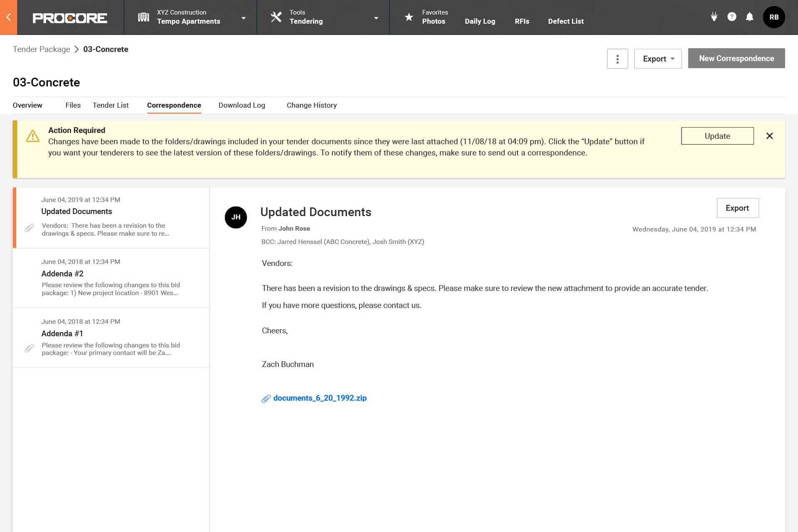798x532 pixels.
Task: Click paperclip icon on Addenda #1 item
Action: [29, 348]
